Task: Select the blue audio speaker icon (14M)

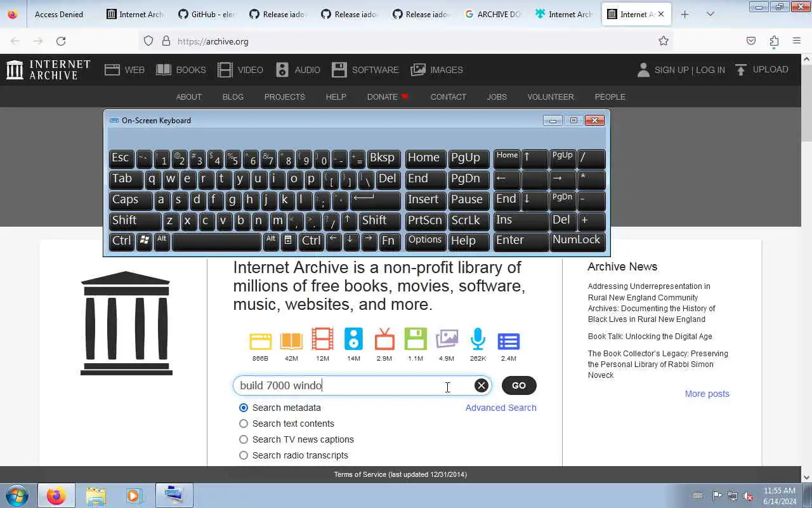Action: click(353, 339)
